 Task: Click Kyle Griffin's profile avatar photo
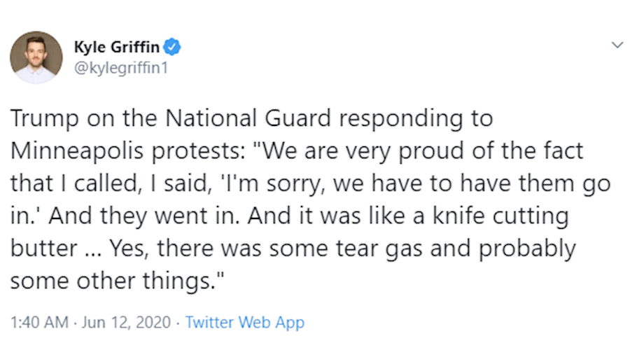(x=36, y=57)
